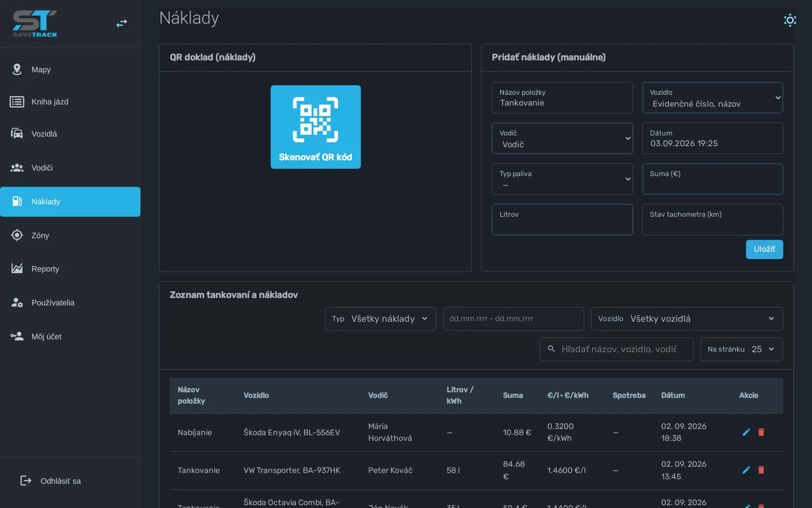Collapse sidebar with the arrows icon
The height and width of the screenshot is (508, 812).
tap(122, 23)
